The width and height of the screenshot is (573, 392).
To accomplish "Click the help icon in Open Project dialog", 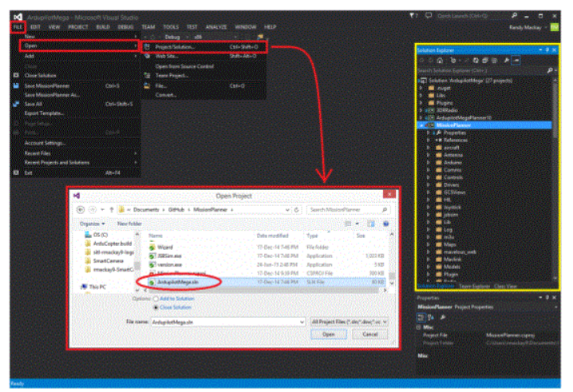I will (x=385, y=224).
